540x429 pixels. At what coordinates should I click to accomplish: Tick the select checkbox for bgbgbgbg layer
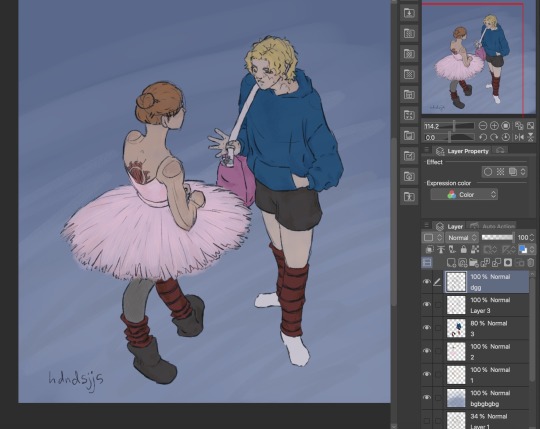coord(438,397)
